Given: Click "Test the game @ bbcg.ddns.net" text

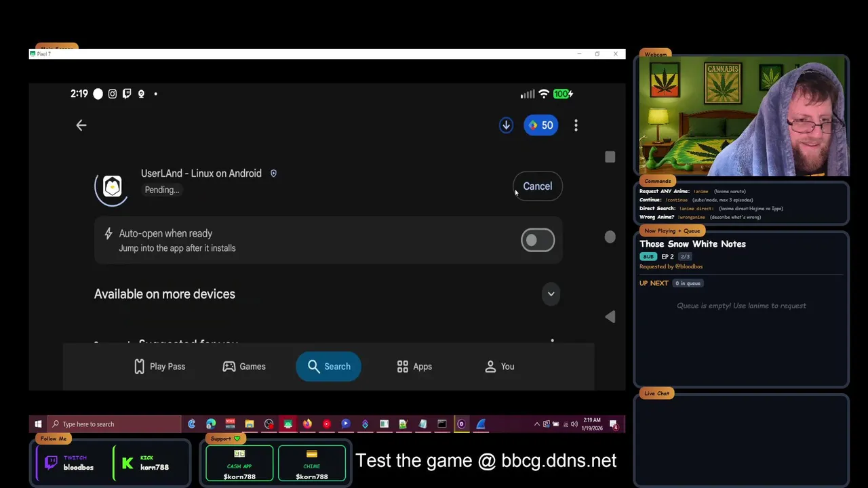Looking at the screenshot, I should (x=486, y=461).
